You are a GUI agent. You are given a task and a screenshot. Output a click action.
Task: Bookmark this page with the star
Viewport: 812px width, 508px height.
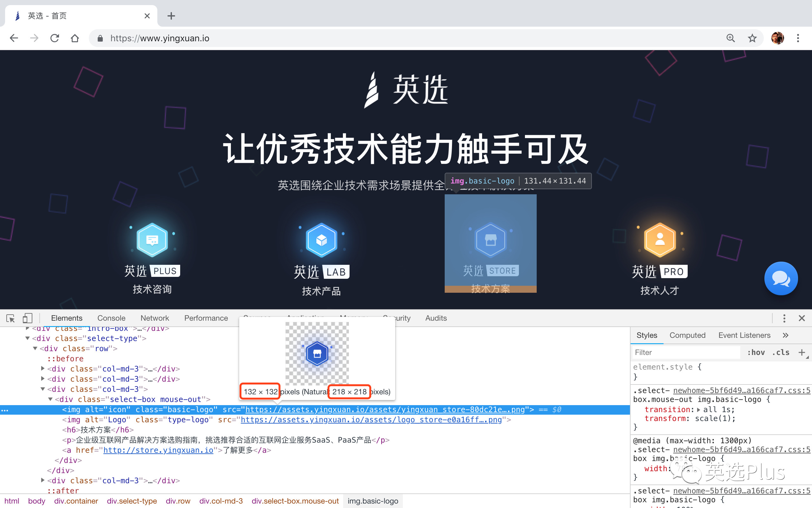752,38
